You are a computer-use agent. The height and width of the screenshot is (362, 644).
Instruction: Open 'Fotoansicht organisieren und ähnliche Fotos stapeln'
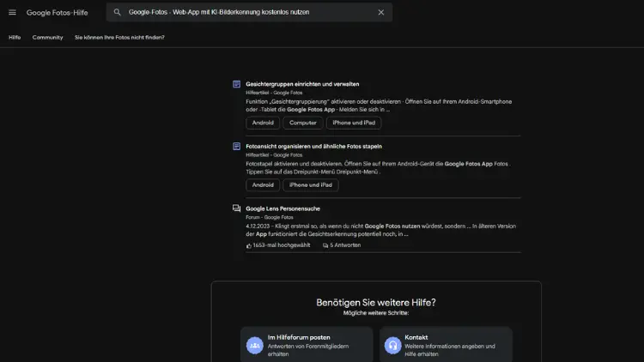coord(313,147)
